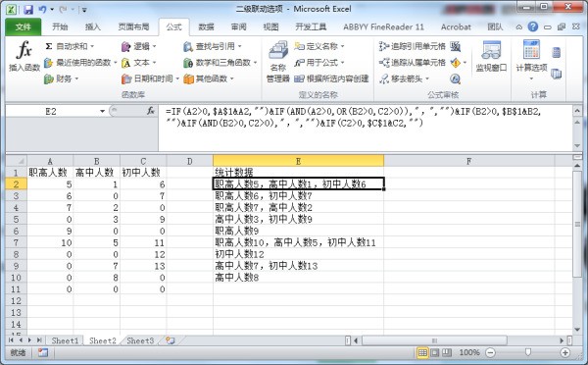588x365 pixels.
Task: Expand the Undo history dropdown
Action: pyautogui.click(x=52, y=10)
